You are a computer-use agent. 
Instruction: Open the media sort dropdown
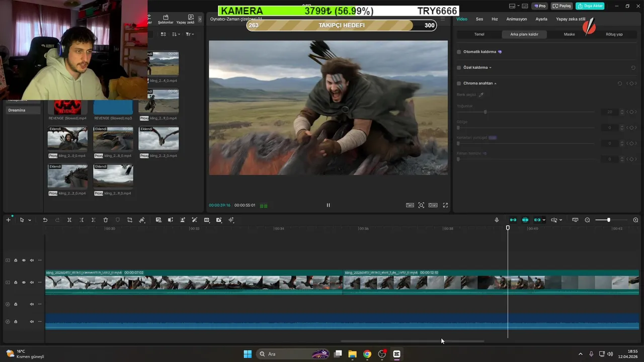(x=176, y=34)
